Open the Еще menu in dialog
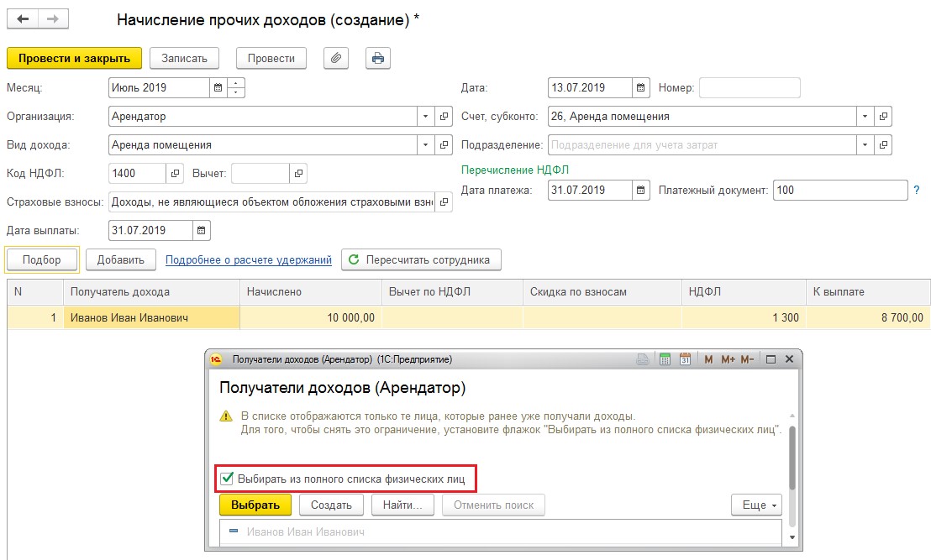This screenshot has width=931, height=560. (x=757, y=505)
